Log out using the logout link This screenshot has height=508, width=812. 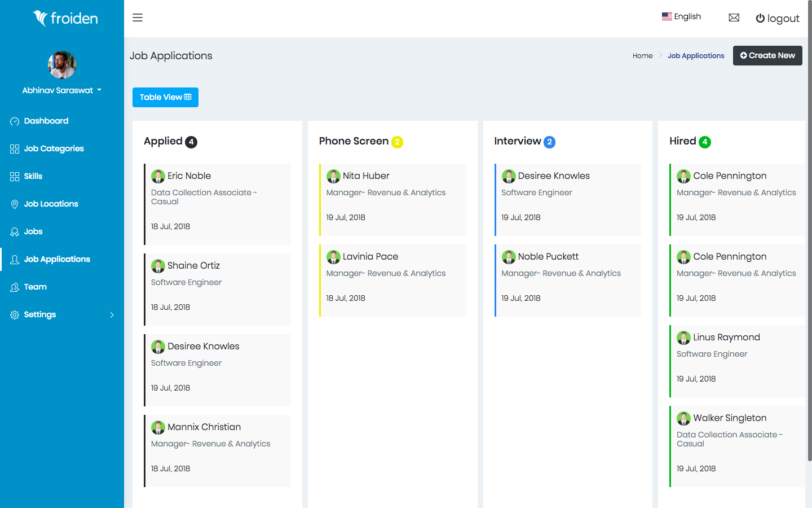(x=778, y=18)
